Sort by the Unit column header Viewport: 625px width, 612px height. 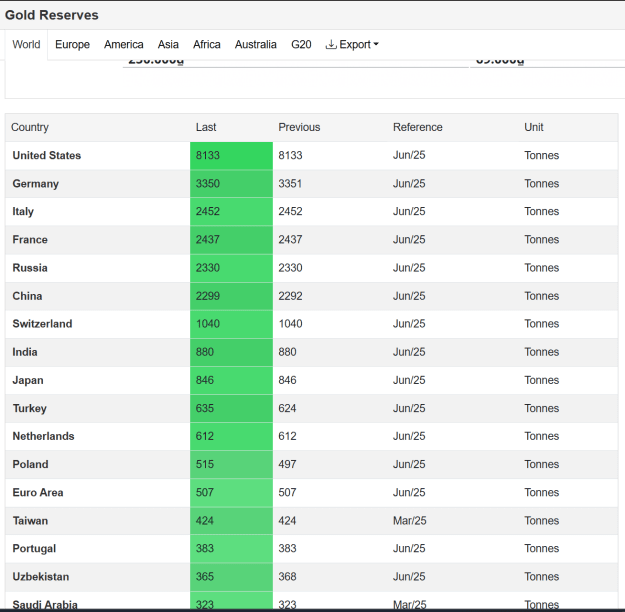pos(534,127)
